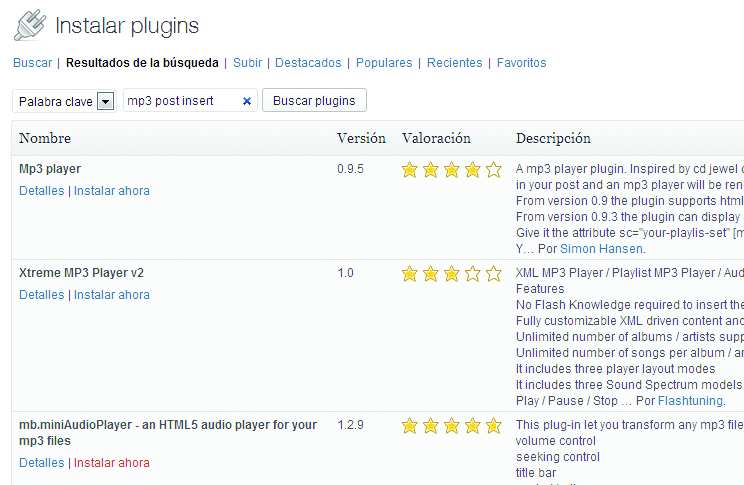Clear the search field with the X icon
Image resolution: width=744 pixels, height=485 pixels.
(247, 101)
